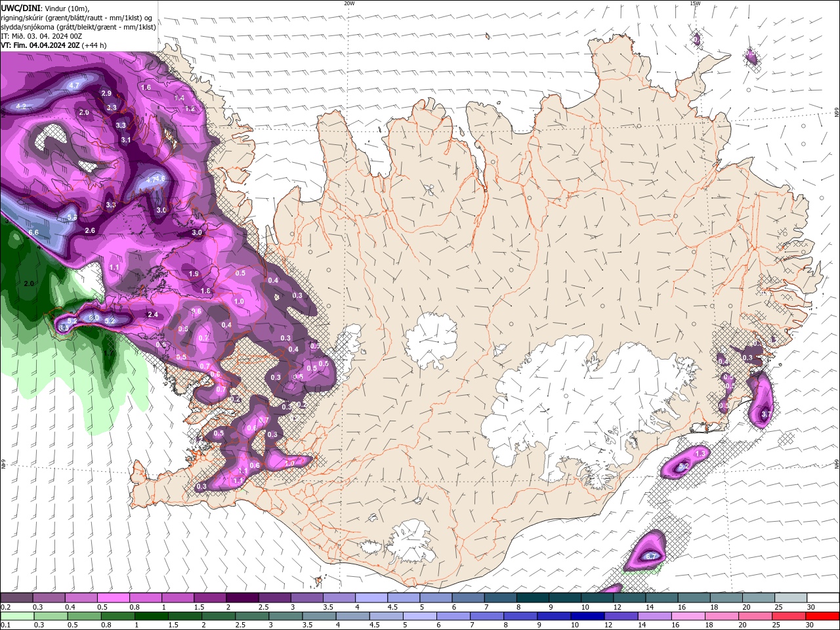The height and width of the screenshot is (630, 840).
Task: Select the 0.5 pink swatch in the snow scale
Action: tap(113, 598)
